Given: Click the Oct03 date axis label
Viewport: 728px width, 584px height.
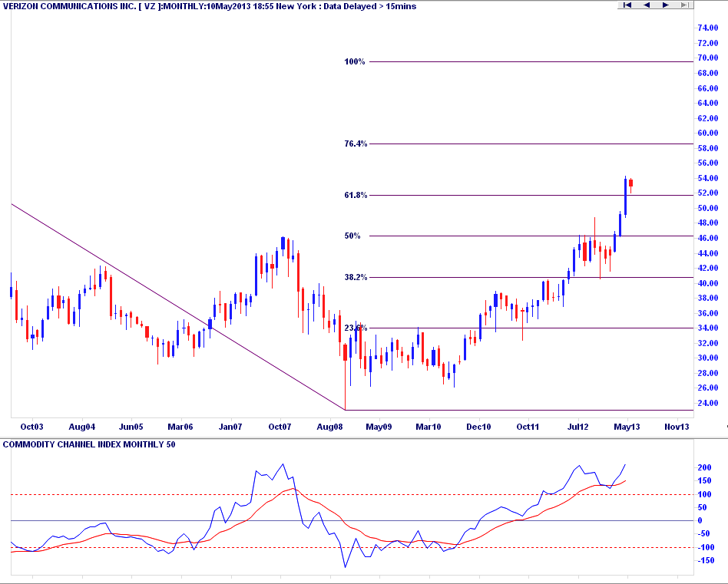Looking at the screenshot, I should [x=32, y=427].
